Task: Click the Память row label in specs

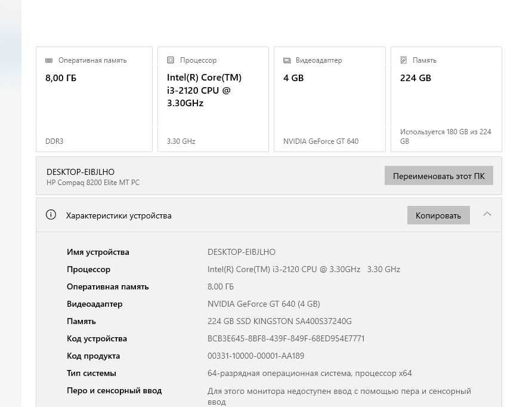Action: coord(82,322)
